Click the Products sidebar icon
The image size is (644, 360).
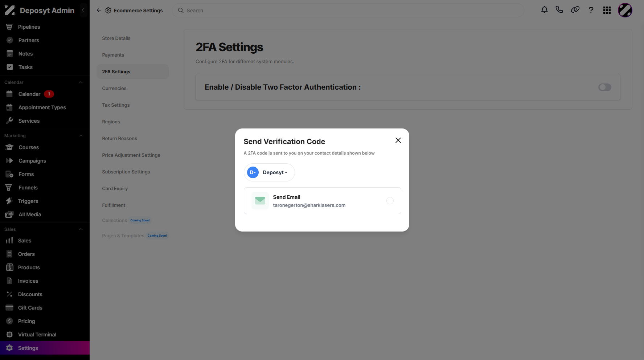(x=10, y=267)
